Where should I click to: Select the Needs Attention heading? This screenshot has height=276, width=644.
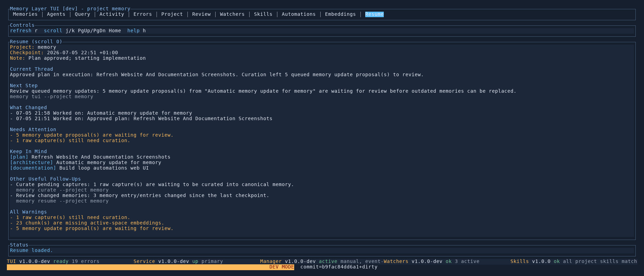[33, 129]
